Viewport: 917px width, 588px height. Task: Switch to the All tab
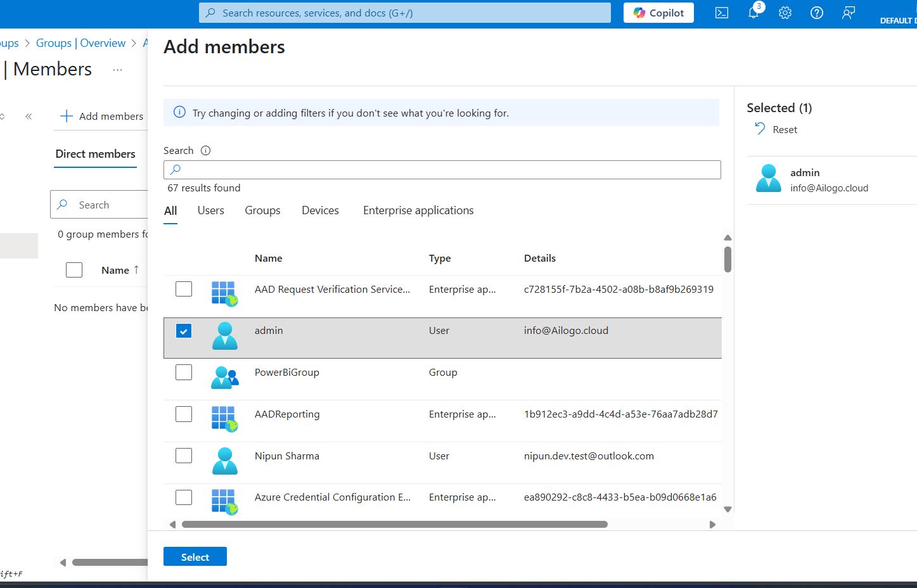tap(170, 211)
